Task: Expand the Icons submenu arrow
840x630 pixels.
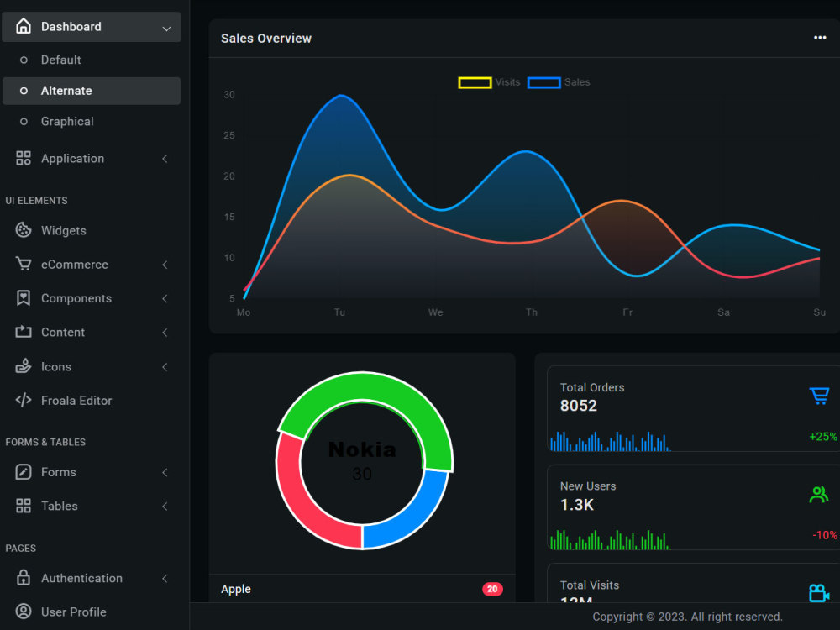Action: [165, 367]
